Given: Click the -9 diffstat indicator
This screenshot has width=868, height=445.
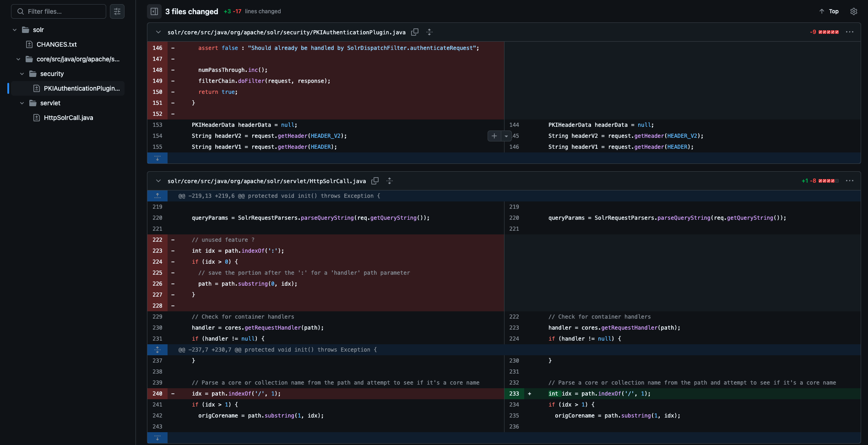Looking at the screenshot, I should pos(824,32).
